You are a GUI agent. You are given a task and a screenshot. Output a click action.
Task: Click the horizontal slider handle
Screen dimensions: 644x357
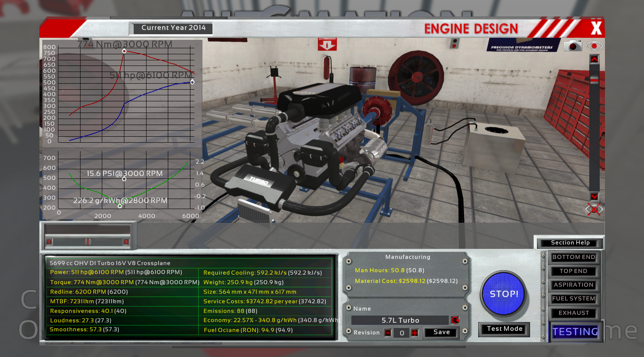(x=87, y=242)
